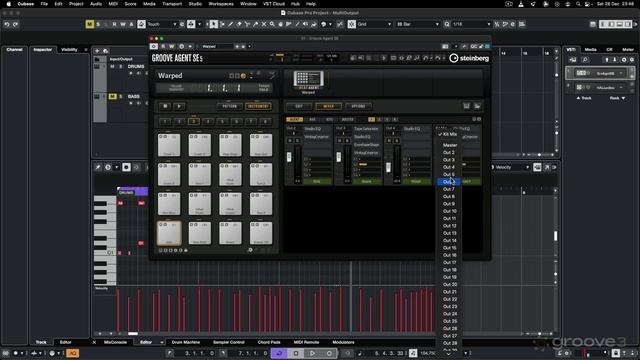Screen dimensions: 640x360
Task: Select Kit Mix in output menu
Action: tap(449, 134)
